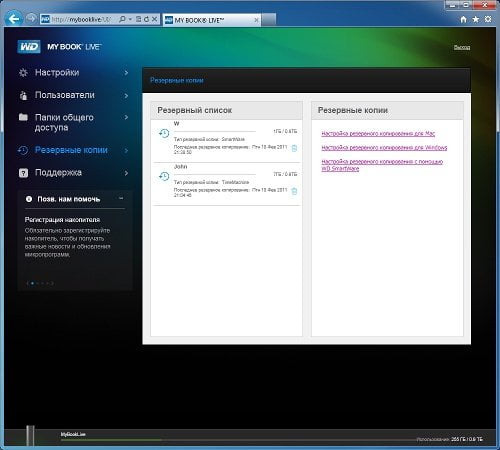Image resolution: width=500 pixels, height=450 pixels.
Task: Click the Резервные копии clock icon
Action: click(x=23, y=150)
